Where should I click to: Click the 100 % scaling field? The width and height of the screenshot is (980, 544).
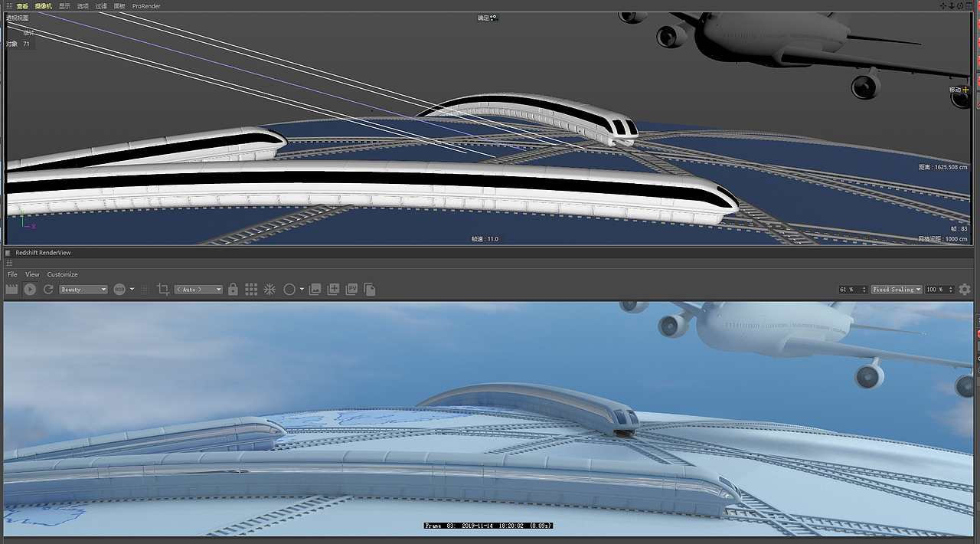(x=940, y=290)
